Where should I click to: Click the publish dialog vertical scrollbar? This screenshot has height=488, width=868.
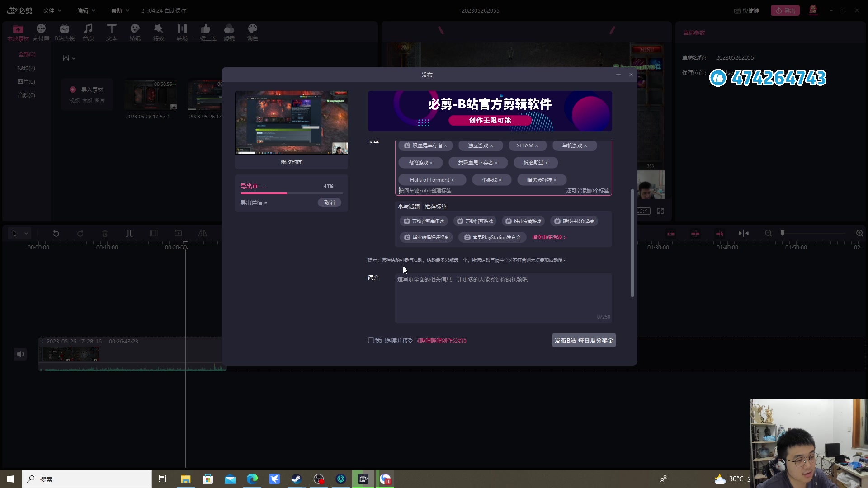(632, 243)
